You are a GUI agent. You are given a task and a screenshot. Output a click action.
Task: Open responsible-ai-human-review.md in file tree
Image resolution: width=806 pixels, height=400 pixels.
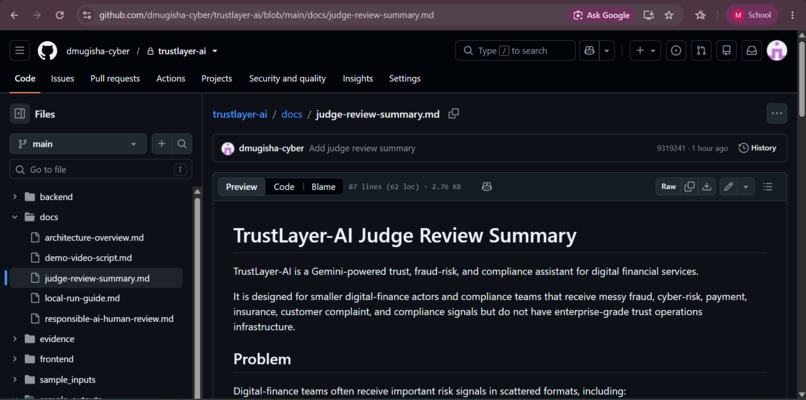(109, 319)
